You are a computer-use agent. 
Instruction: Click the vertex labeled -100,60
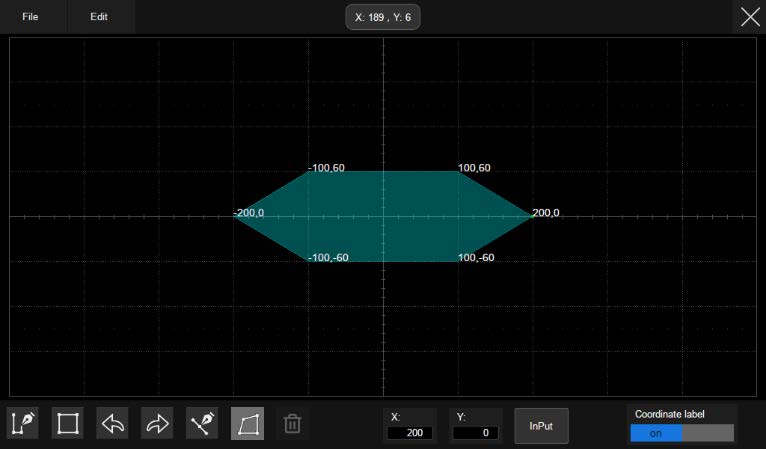309,171
